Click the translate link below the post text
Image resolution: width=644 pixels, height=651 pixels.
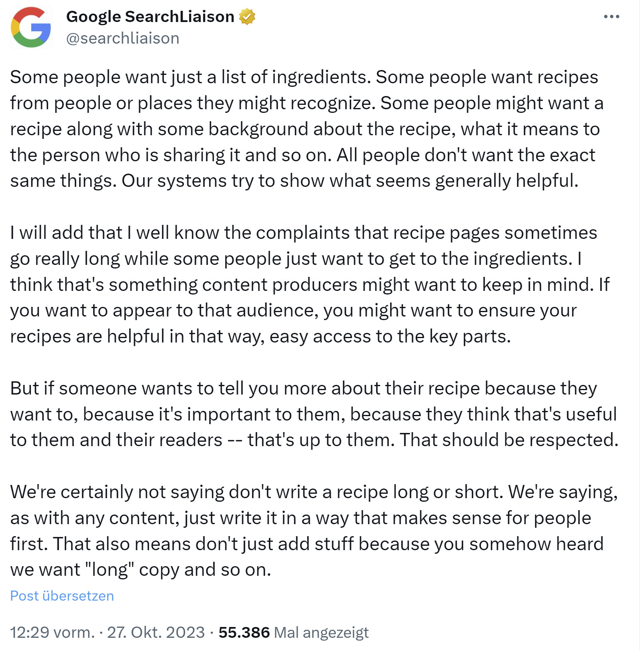(62, 596)
